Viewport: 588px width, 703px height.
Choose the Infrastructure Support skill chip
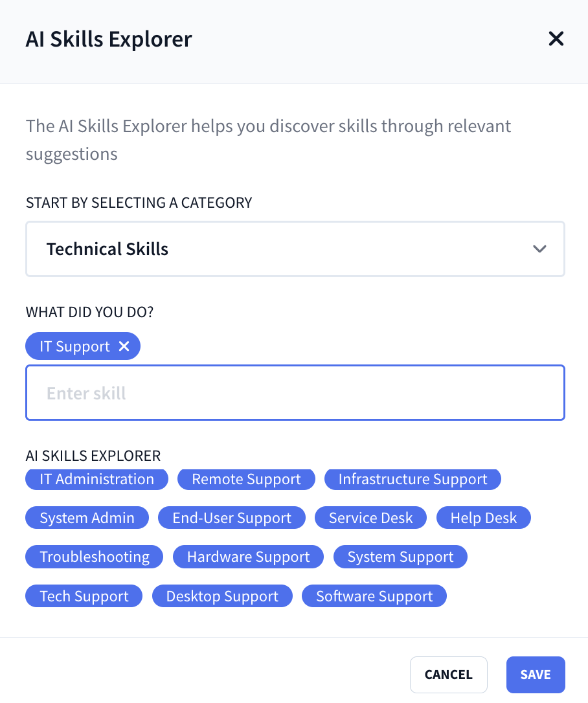[x=413, y=479]
